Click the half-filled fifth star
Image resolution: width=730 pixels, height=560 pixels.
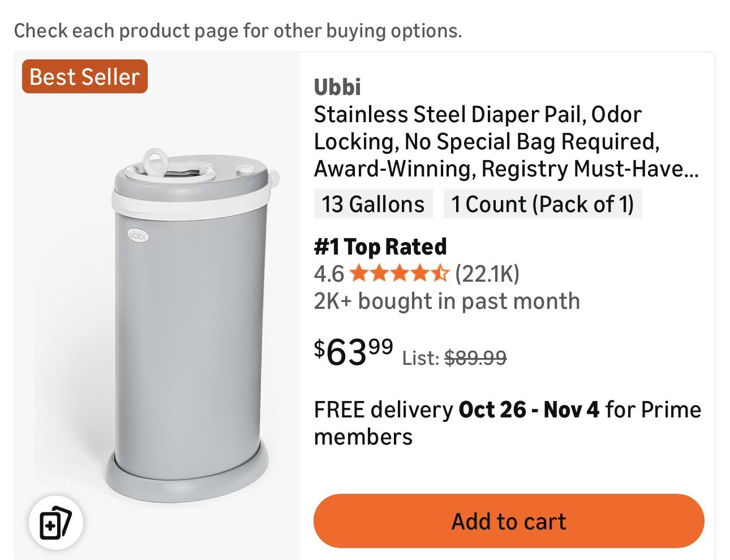[441, 274]
